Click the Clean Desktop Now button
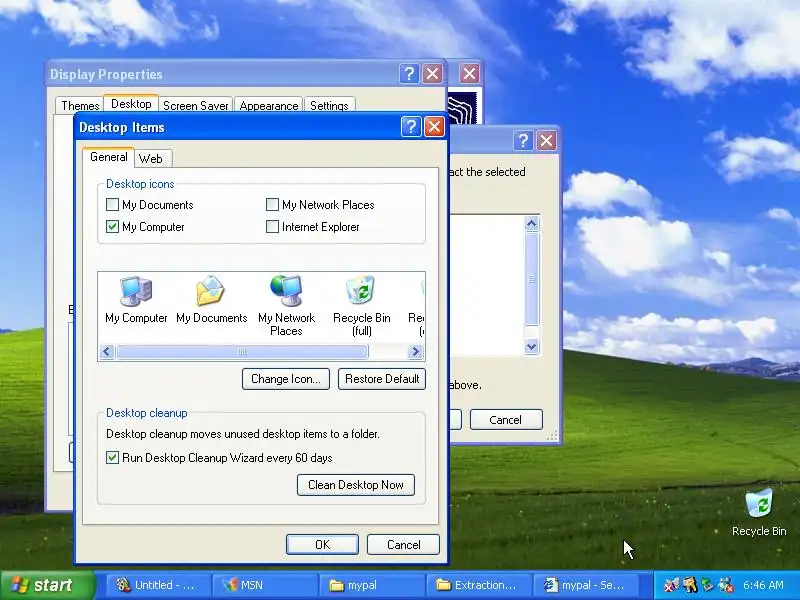This screenshot has height=600, width=800. (356, 485)
